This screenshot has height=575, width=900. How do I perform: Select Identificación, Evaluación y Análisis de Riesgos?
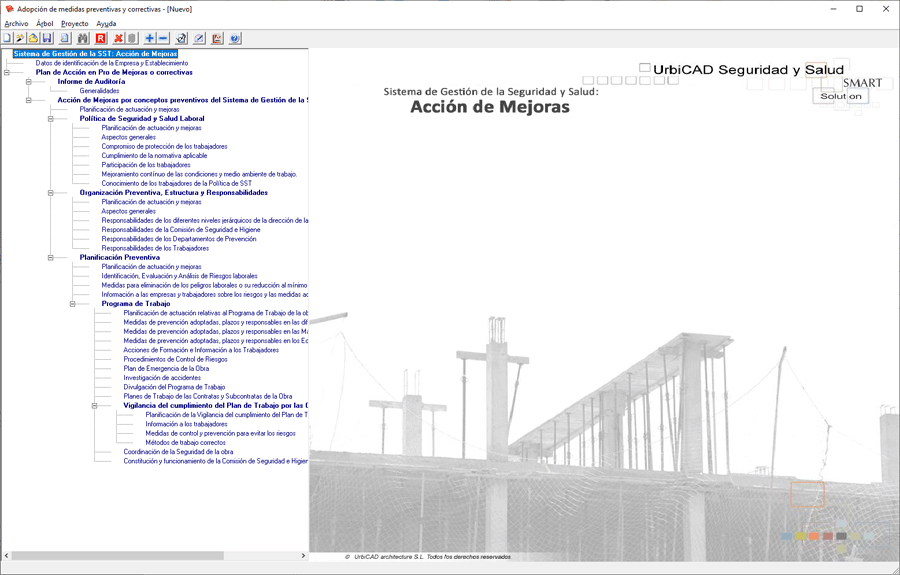tap(180, 276)
